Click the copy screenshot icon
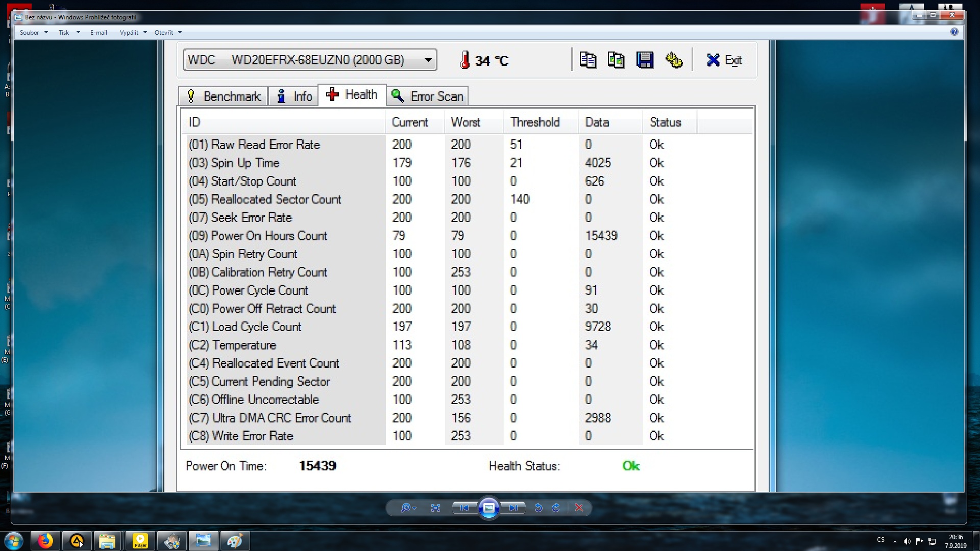 pos(616,60)
